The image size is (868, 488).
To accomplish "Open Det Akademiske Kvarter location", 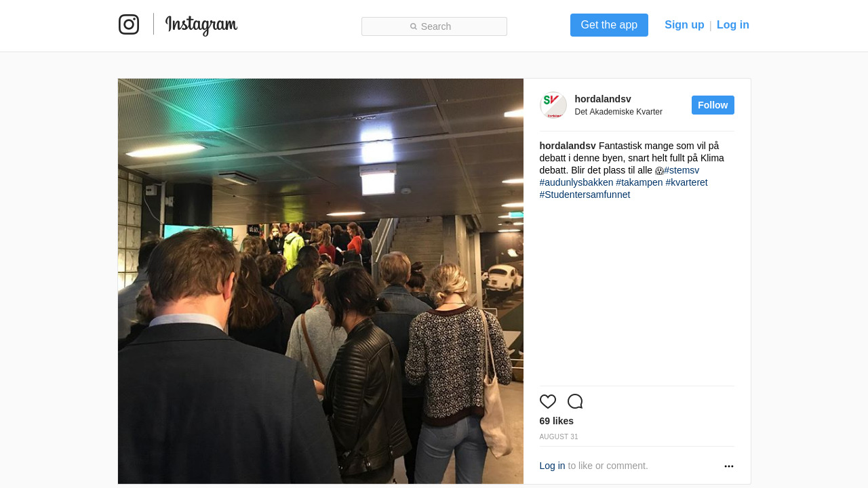I will click(x=618, y=112).
